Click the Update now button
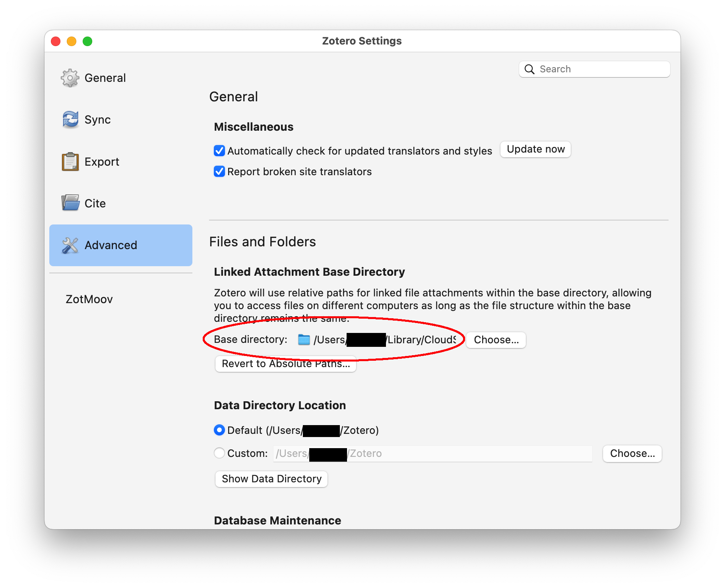 tap(535, 149)
